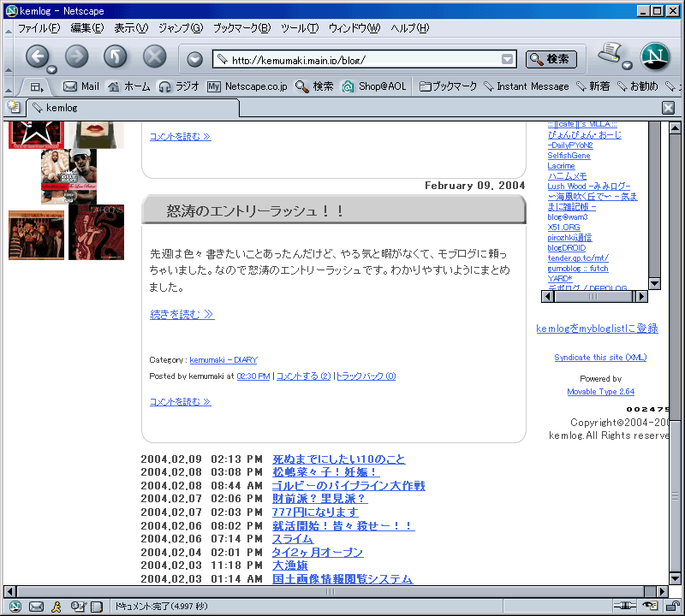This screenshot has width=685, height=616.
Task: Open Shop@AOL toolbar shortcut
Action: click(x=374, y=86)
